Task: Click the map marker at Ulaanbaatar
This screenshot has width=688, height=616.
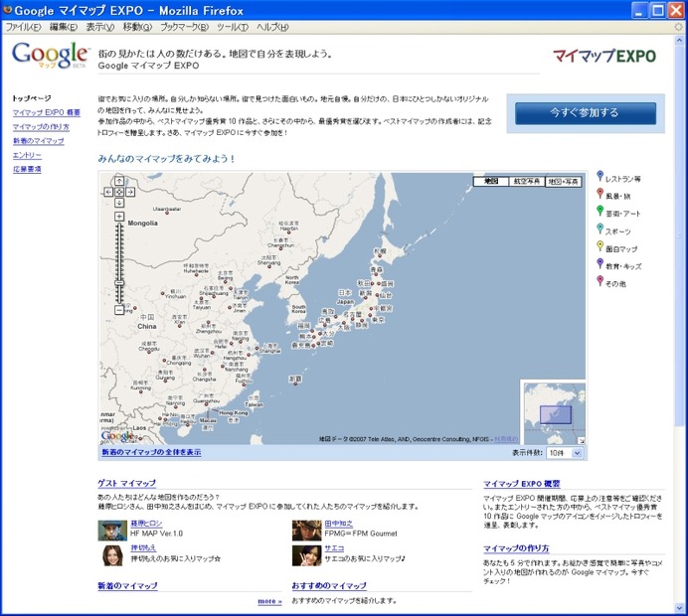Action: click(x=167, y=213)
